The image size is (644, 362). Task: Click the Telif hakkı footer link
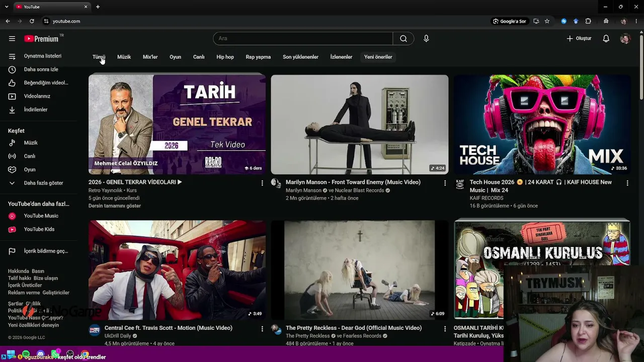20,278
